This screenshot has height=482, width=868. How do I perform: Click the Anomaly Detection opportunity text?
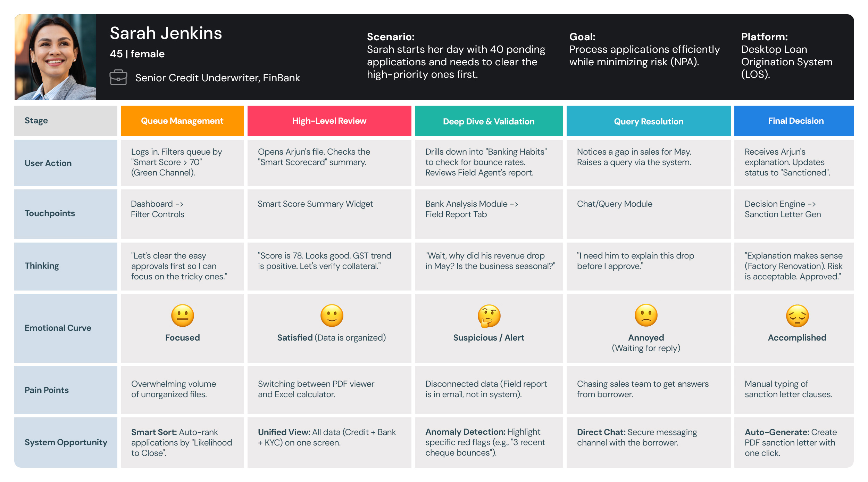[485, 442]
